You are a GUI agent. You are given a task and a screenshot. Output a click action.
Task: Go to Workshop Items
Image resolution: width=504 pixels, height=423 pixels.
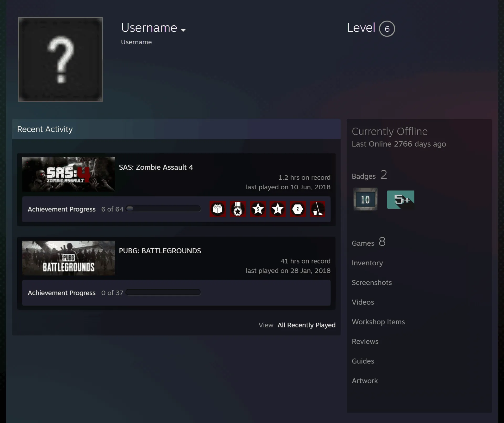pyautogui.click(x=378, y=322)
